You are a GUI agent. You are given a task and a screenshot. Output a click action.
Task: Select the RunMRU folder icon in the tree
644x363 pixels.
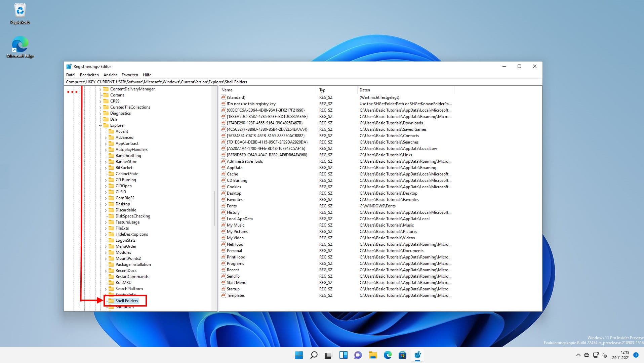(112, 283)
